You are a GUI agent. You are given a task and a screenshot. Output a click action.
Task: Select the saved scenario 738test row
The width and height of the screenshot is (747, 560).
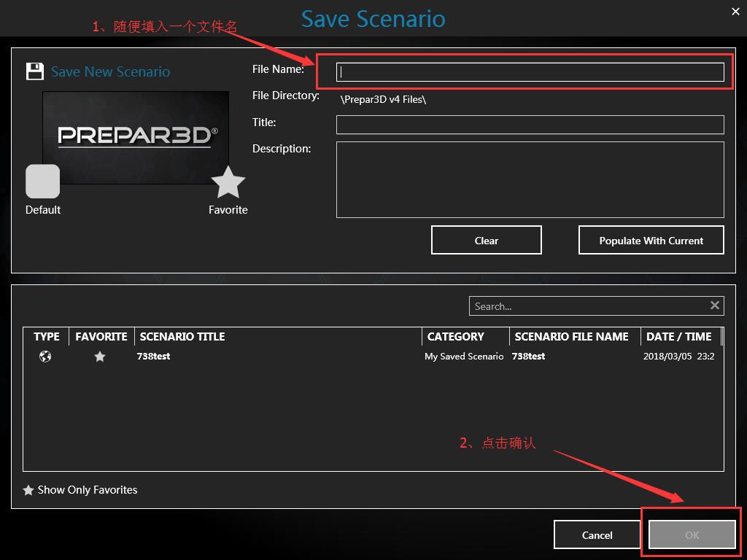(x=292, y=357)
